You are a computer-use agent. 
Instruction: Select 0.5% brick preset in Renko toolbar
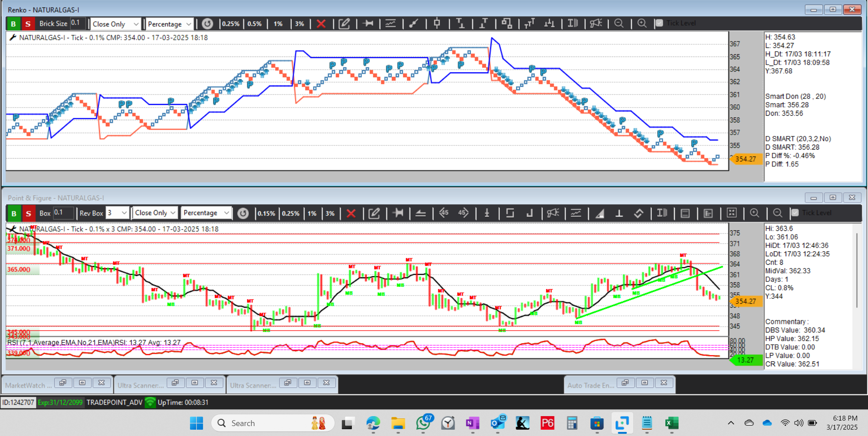pos(255,24)
